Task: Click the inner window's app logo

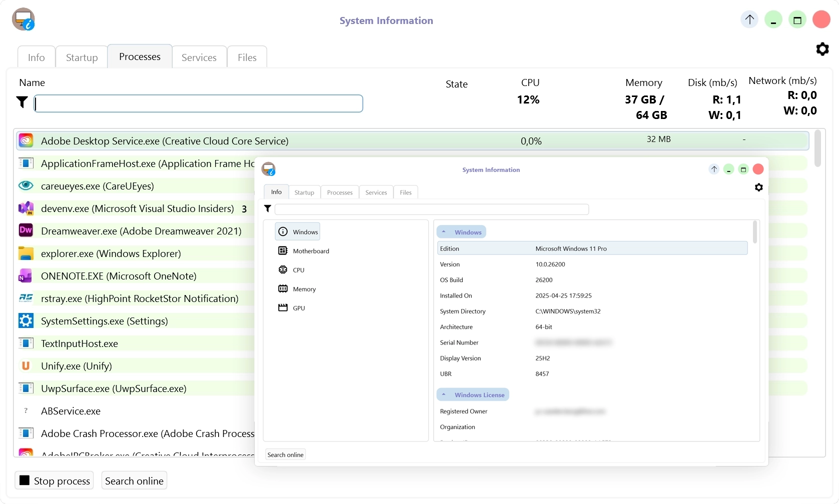Action: [269, 169]
